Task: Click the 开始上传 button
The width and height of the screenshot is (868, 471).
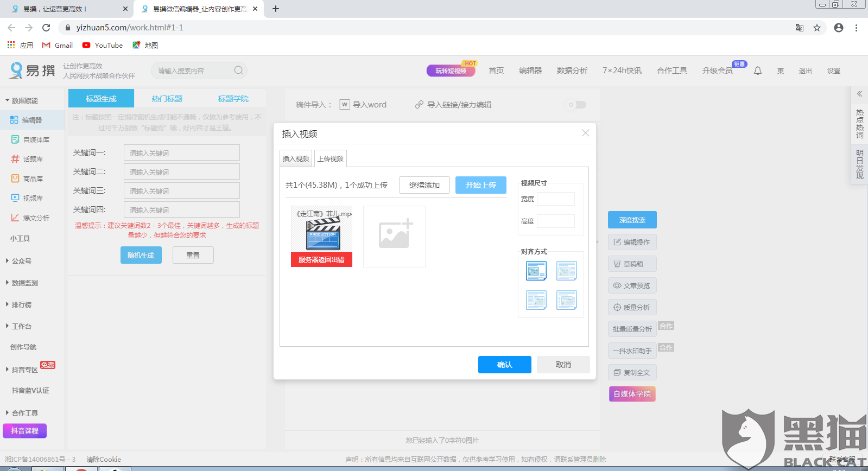Action: (481, 185)
